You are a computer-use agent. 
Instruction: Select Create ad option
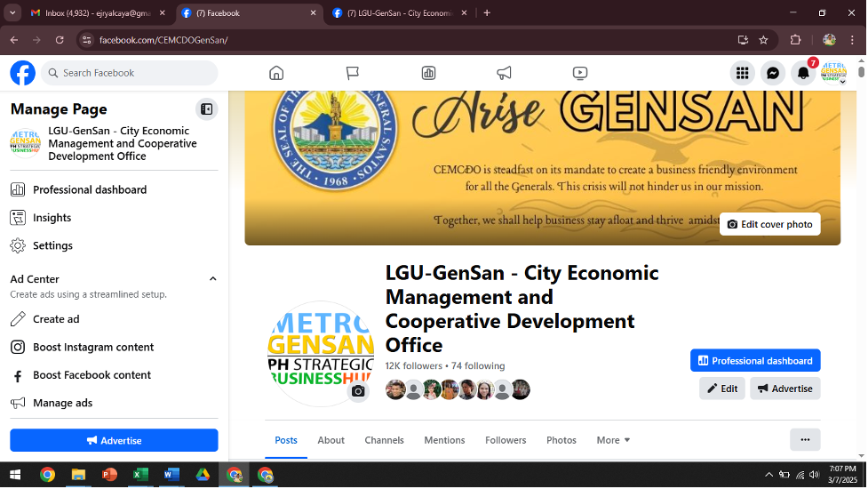[114, 319]
